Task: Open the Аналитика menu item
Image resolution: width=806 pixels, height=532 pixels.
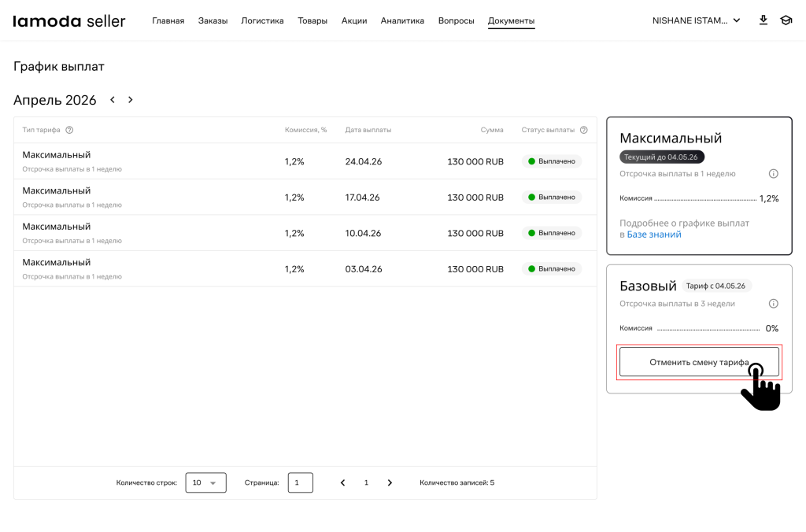Action: pos(402,20)
